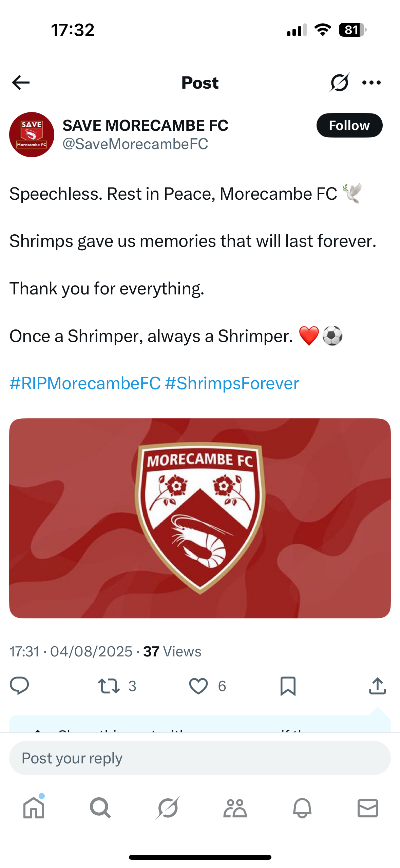Tap the back arrow
The height and width of the screenshot is (868, 400).
point(21,83)
